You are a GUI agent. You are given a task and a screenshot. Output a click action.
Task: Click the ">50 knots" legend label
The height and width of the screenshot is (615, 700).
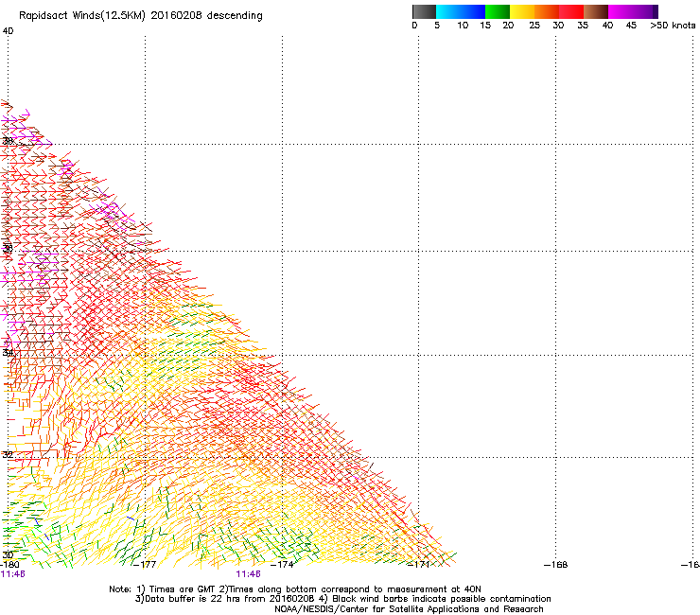pos(673,26)
